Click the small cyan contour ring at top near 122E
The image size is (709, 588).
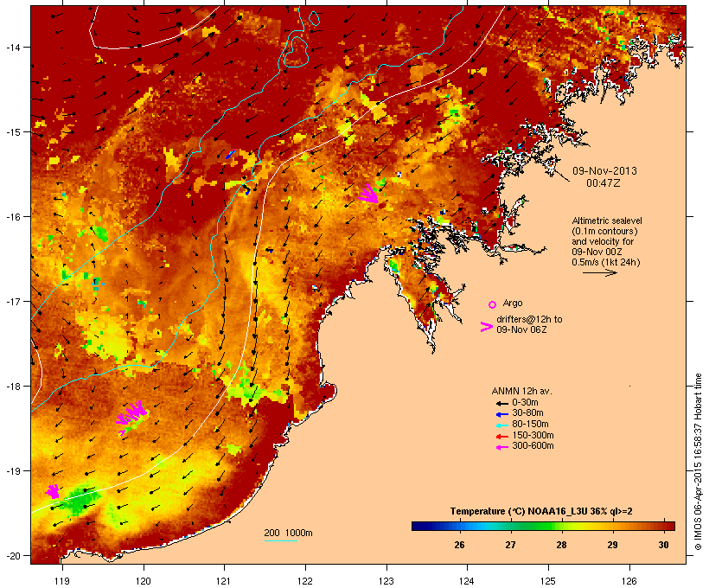coord(314,18)
